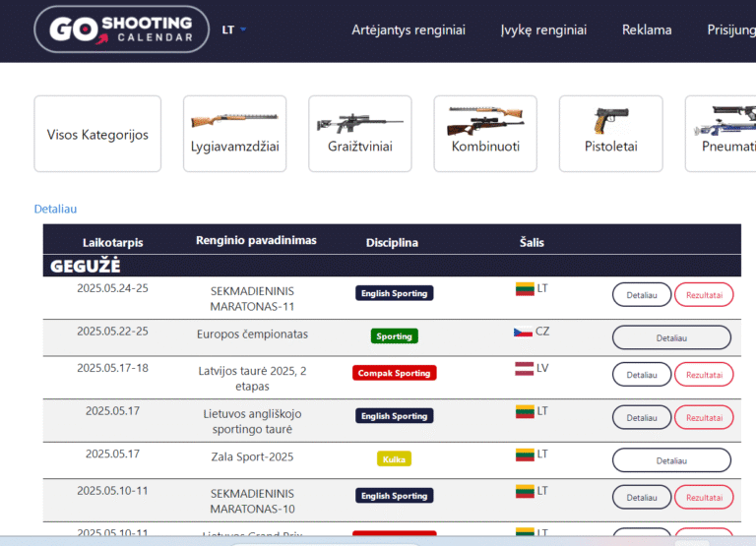Open Detaliau for Europos čempionatas
Viewport: 756px width, 546px height.
pyautogui.click(x=671, y=337)
